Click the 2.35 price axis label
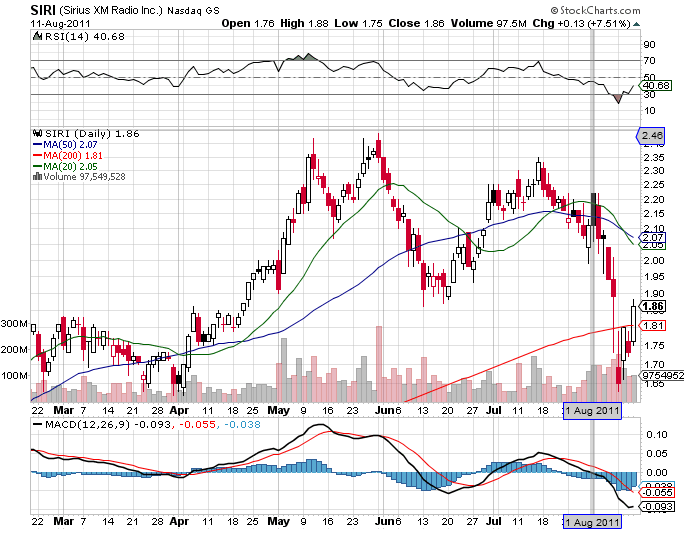The height and width of the screenshot is (535, 688). 654,157
